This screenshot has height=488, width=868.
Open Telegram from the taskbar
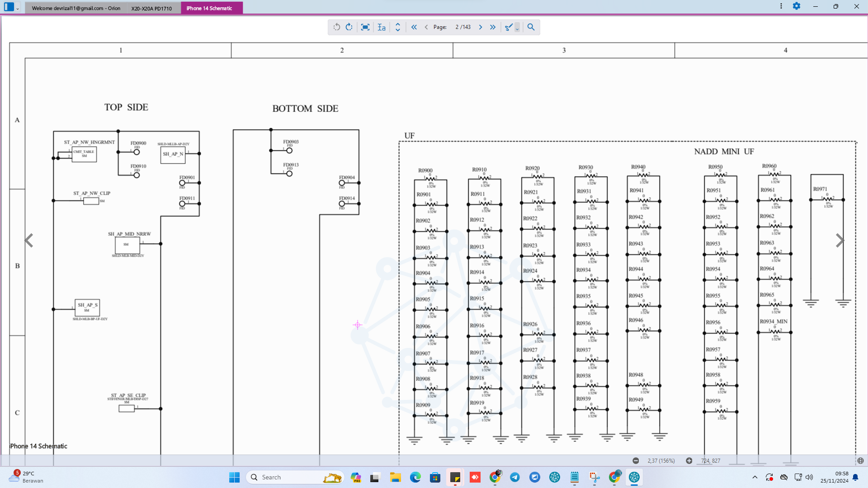point(515,477)
